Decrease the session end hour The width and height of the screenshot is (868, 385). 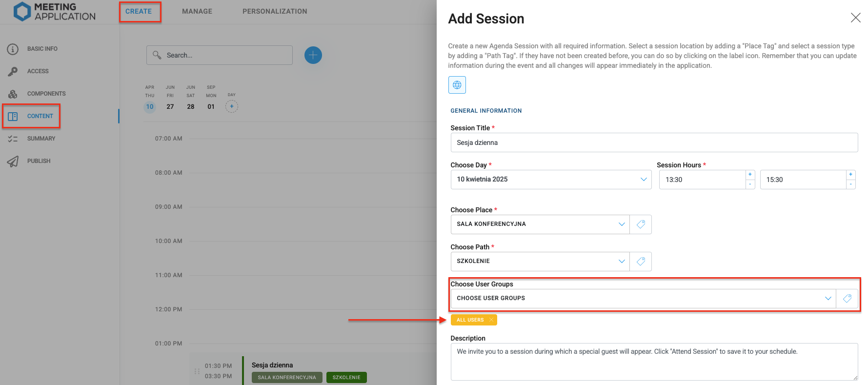point(850,184)
